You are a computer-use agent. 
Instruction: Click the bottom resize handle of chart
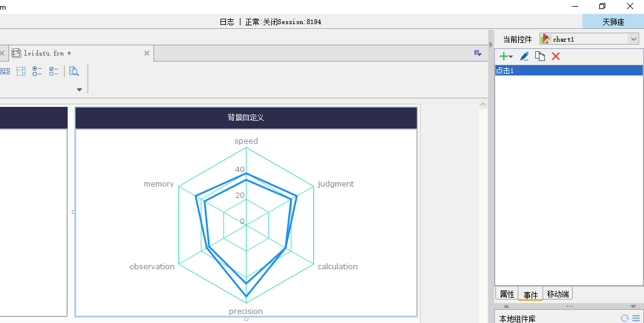(246, 319)
